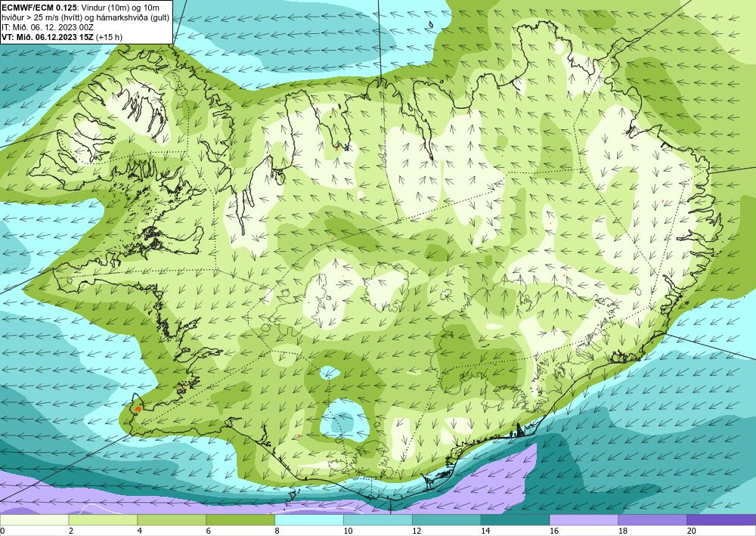Click the legend scale label "8"
This screenshot has width=756, height=536.
277,531
